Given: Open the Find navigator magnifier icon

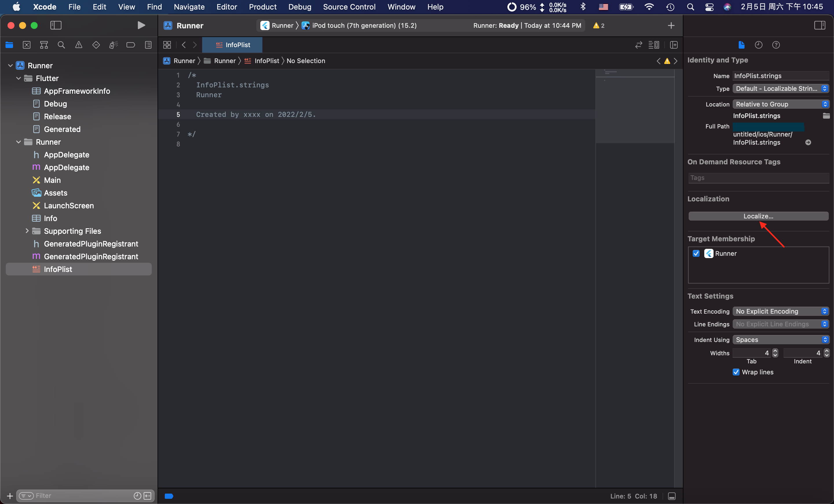Looking at the screenshot, I should (x=61, y=45).
